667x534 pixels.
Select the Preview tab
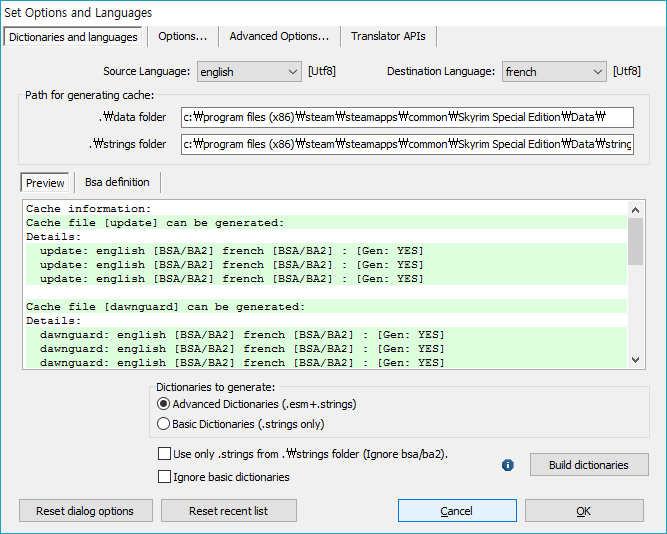[x=45, y=183]
